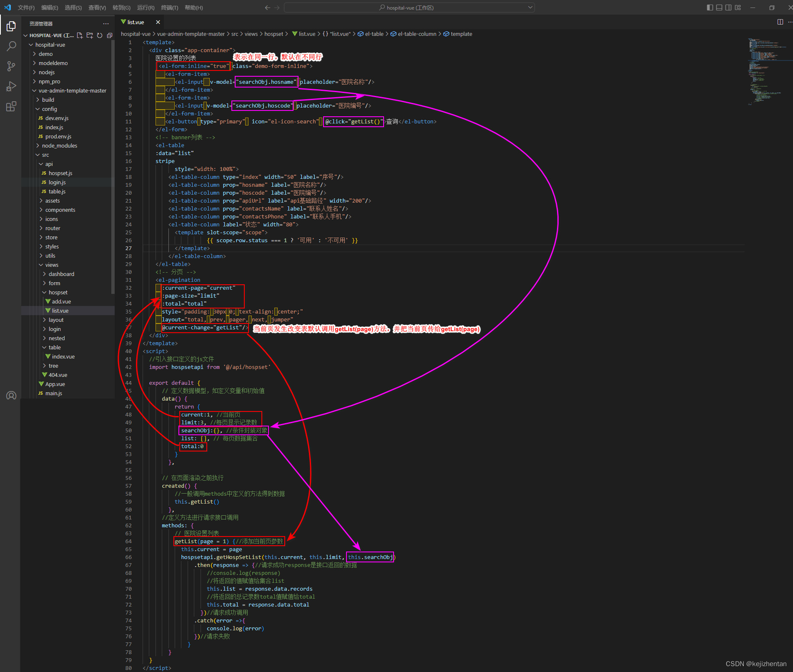
Task: Click the el-table breadcrumb segment
Action: tap(371, 34)
